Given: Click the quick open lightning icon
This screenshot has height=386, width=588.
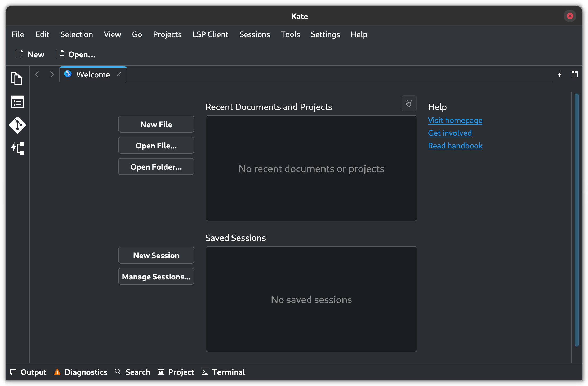Looking at the screenshot, I should (560, 74).
